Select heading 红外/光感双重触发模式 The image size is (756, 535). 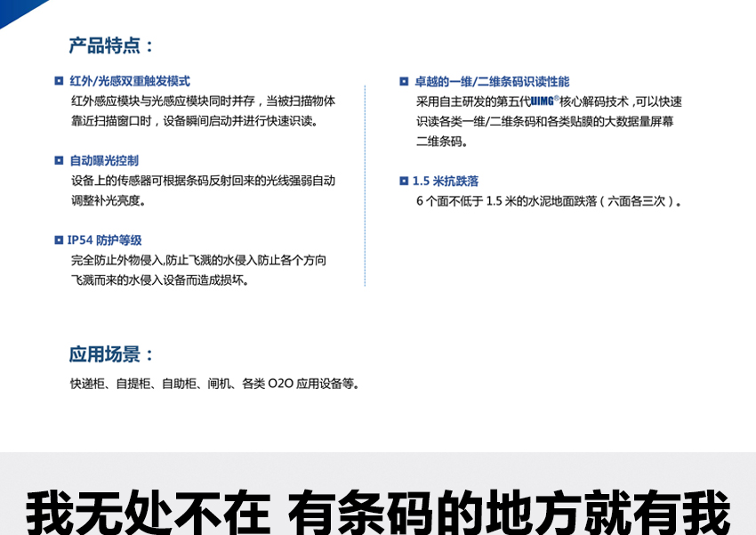(130, 81)
